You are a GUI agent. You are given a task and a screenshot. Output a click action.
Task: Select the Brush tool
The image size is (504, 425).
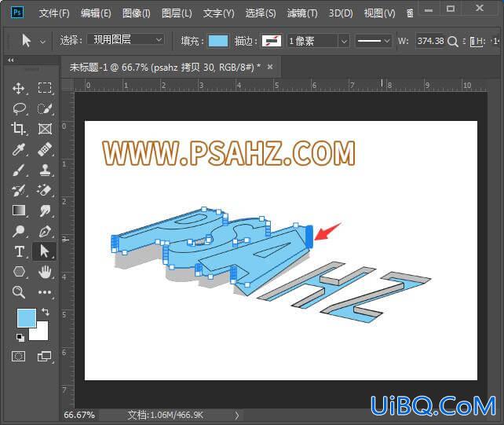coord(19,170)
